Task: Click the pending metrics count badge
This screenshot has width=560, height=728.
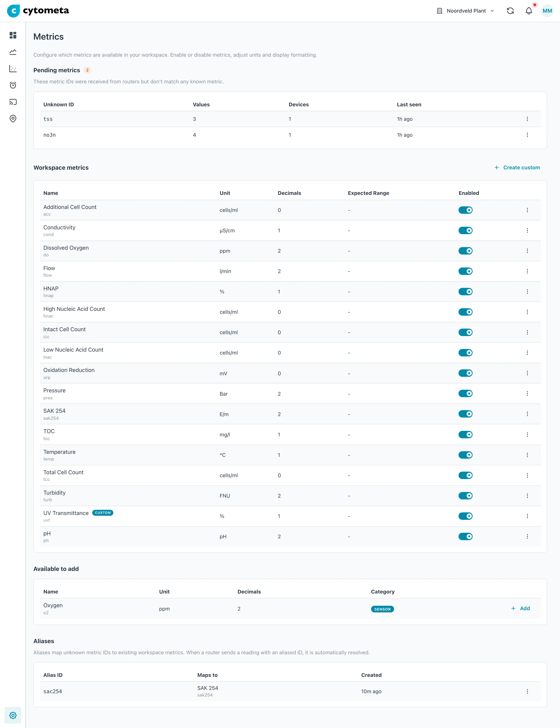Action: point(87,70)
